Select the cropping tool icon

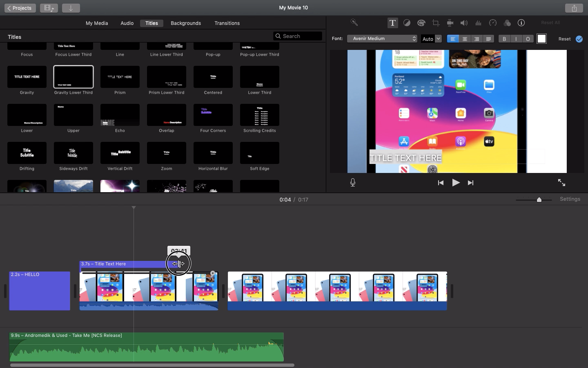click(436, 23)
